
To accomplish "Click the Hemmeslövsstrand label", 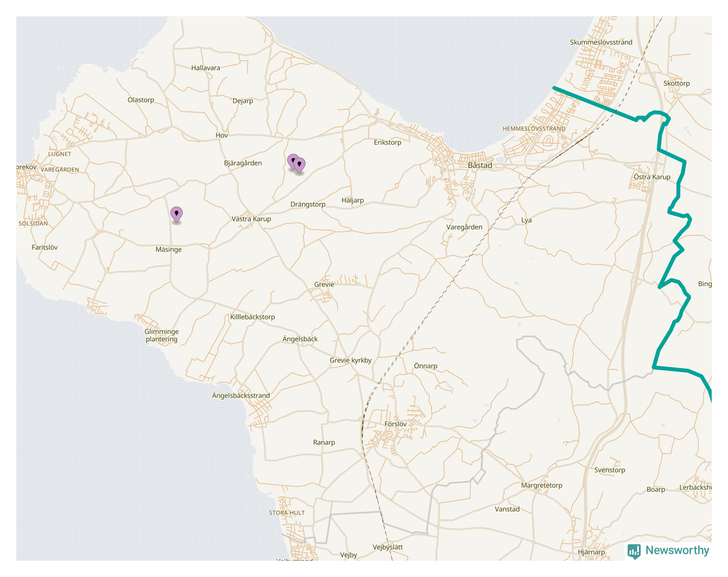I will pyautogui.click(x=534, y=129).
